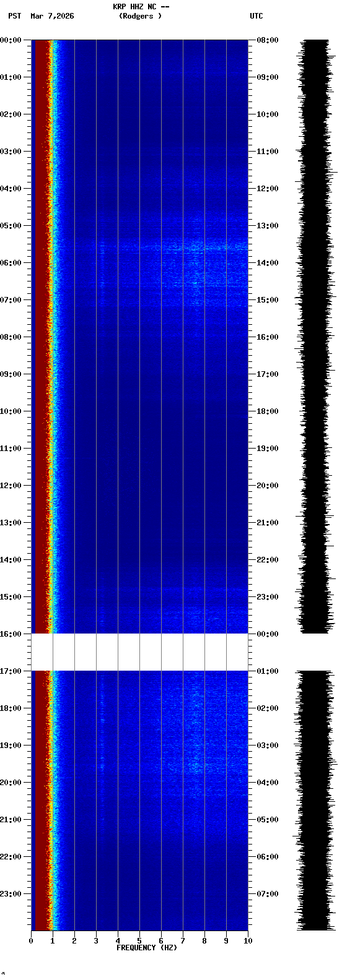Click the "UTC" timezone label

(x=256, y=16)
